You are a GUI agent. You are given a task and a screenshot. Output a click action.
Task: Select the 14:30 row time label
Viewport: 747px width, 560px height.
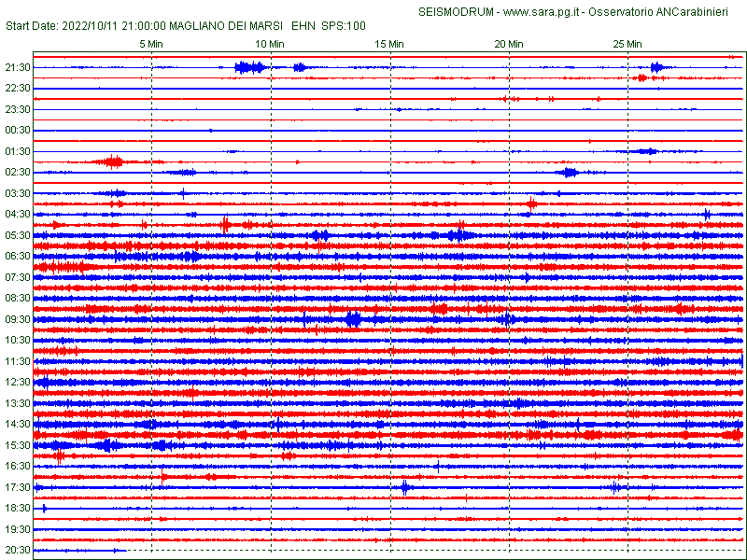click(18, 425)
